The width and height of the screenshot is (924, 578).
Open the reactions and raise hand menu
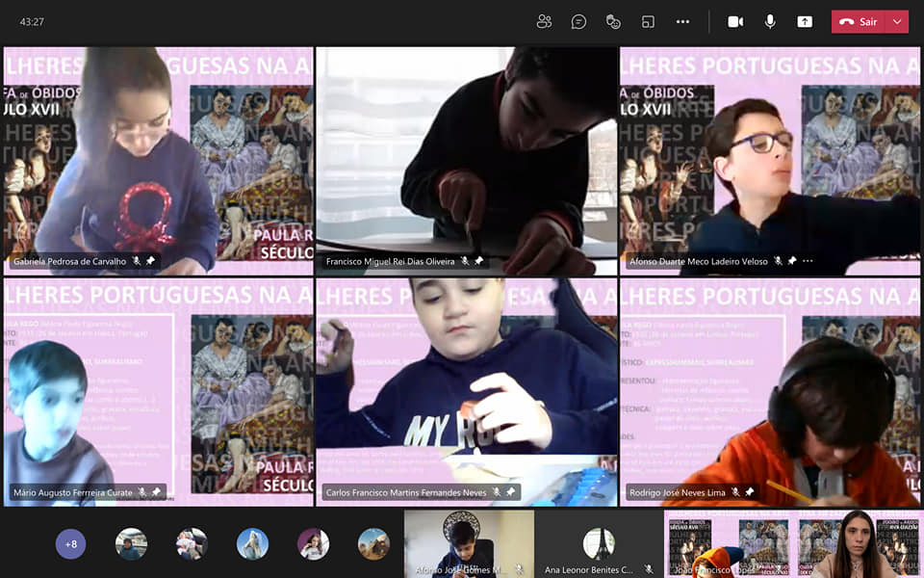[613, 21]
